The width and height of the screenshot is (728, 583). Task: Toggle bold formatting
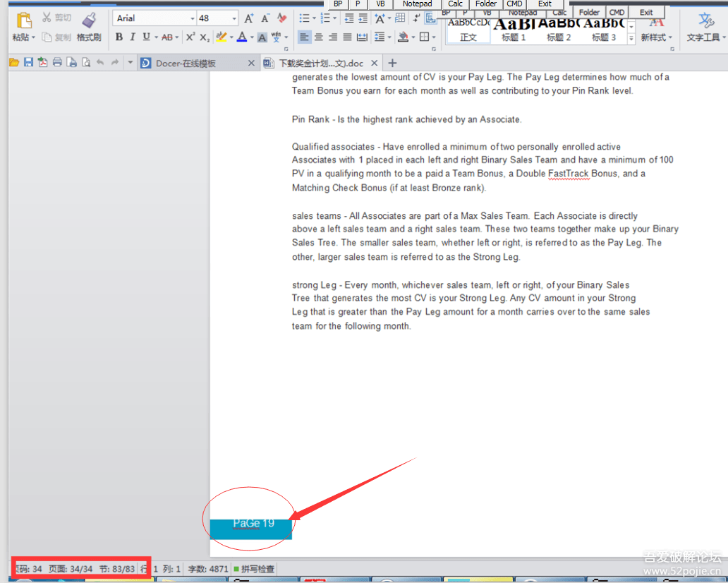pos(119,37)
